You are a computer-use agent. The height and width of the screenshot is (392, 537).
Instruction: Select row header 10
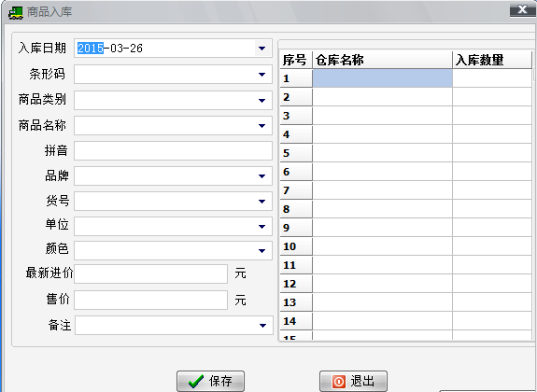296,246
